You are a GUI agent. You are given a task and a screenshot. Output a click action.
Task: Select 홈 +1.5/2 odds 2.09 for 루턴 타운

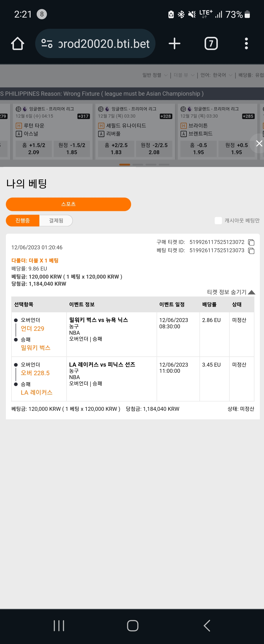click(33, 149)
